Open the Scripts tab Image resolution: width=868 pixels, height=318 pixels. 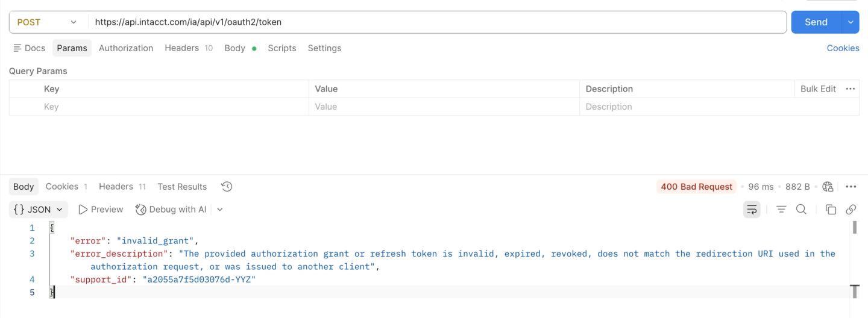pyautogui.click(x=282, y=48)
